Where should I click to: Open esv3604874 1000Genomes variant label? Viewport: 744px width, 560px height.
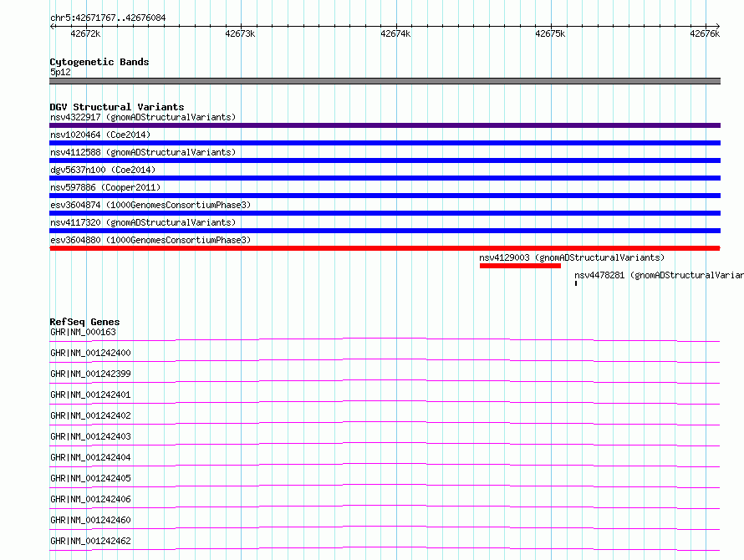150,205
